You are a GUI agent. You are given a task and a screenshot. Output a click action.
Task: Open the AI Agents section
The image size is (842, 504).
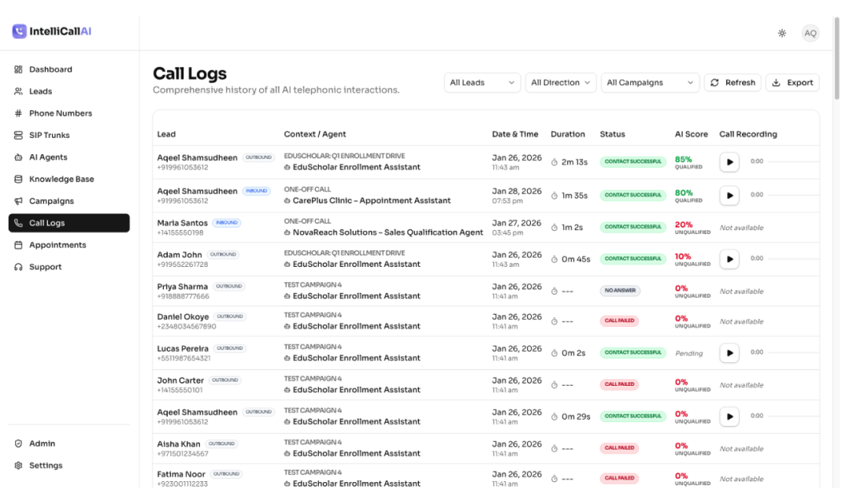point(69,157)
